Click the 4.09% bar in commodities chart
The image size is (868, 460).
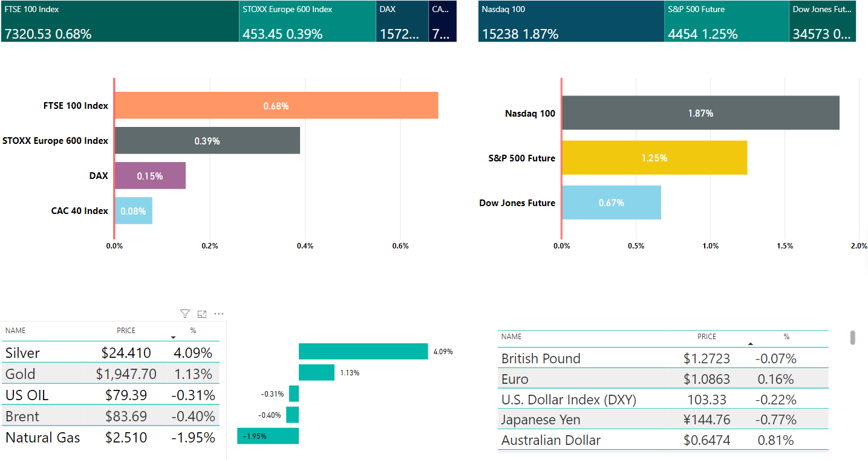[x=364, y=351]
